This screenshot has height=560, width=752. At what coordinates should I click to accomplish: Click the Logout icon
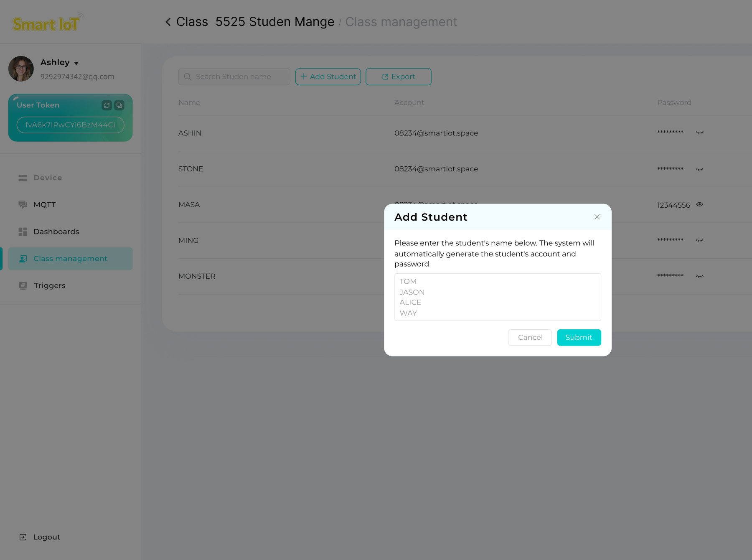tap(23, 537)
